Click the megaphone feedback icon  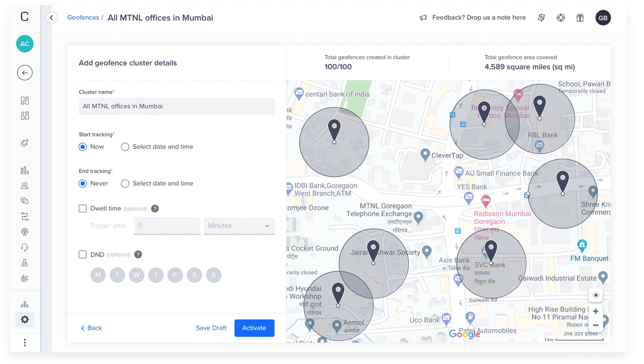tap(423, 18)
